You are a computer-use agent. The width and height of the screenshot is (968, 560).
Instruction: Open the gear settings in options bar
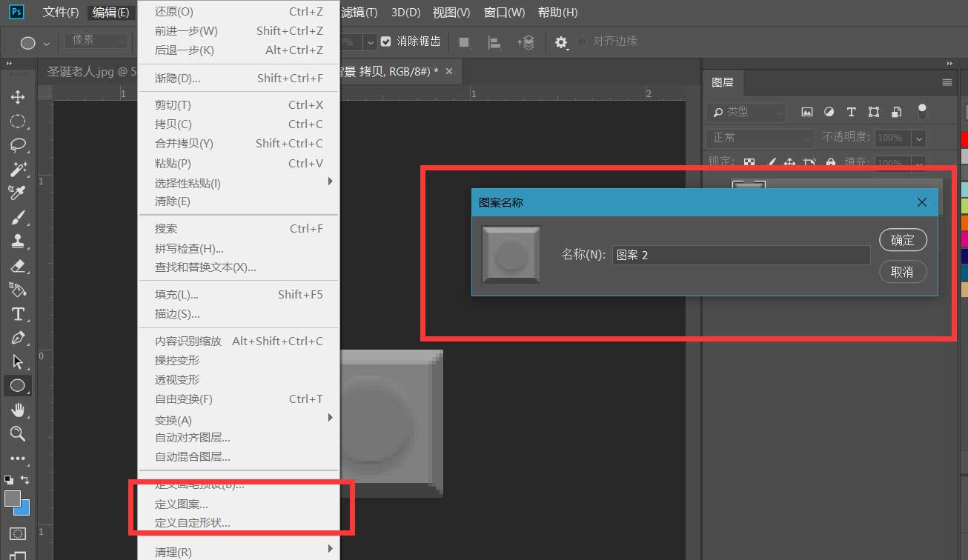pyautogui.click(x=561, y=42)
